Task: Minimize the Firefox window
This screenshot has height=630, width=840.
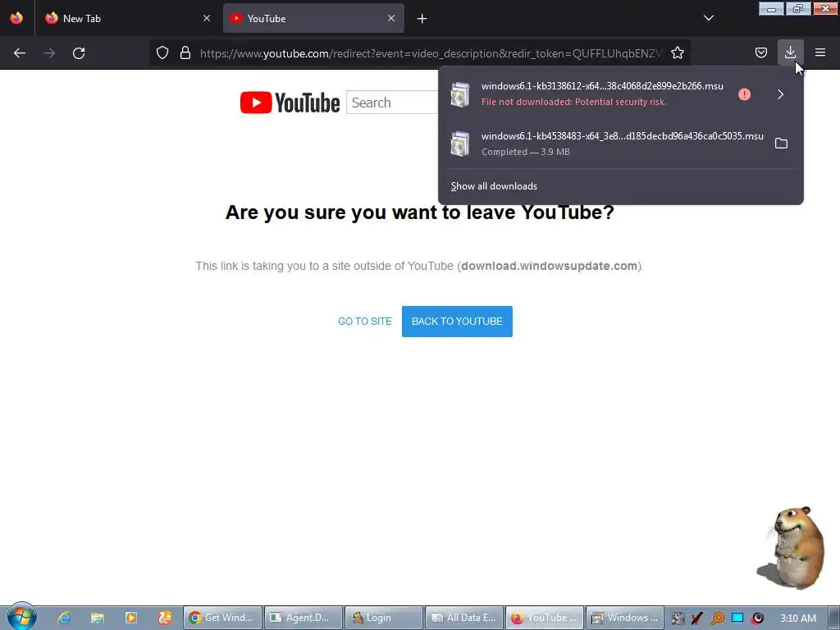Action: click(771, 8)
